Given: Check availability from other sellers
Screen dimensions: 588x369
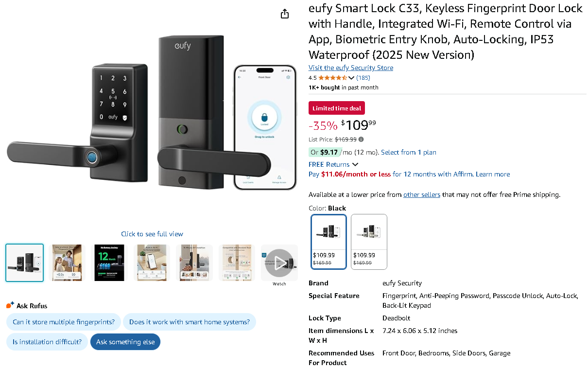Looking at the screenshot, I should coord(421,194).
